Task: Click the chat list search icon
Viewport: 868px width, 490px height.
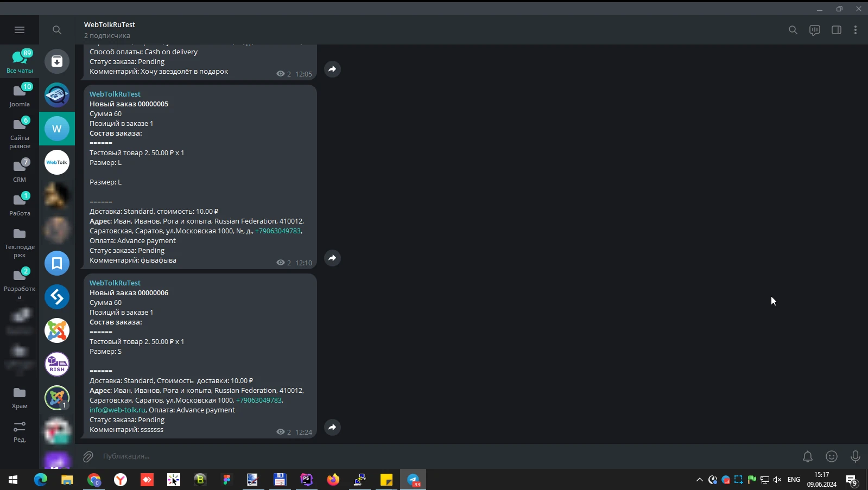Action: click(57, 30)
